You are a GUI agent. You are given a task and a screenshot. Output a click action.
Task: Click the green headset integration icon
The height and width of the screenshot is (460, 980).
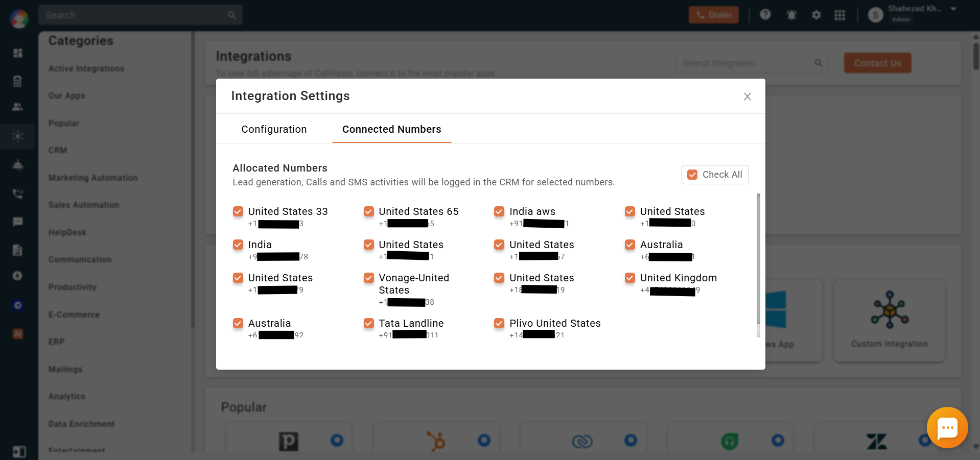click(x=730, y=441)
